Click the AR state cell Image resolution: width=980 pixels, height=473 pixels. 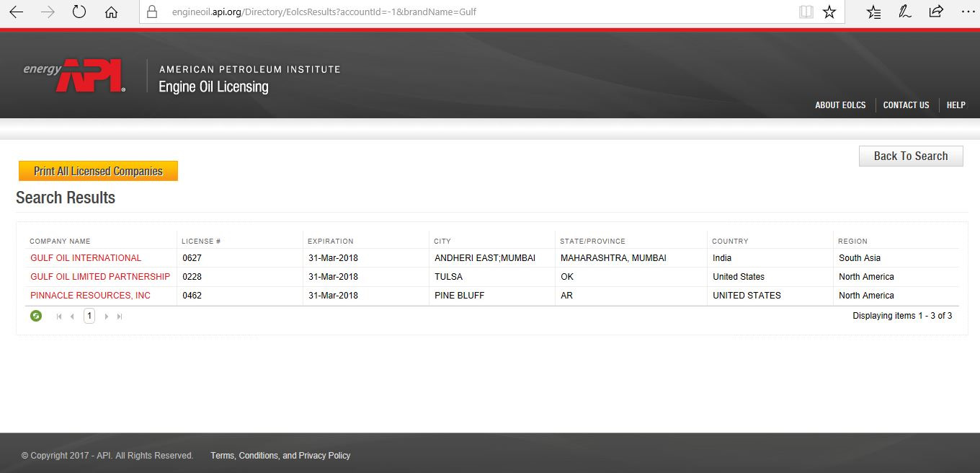click(x=566, y=296)
